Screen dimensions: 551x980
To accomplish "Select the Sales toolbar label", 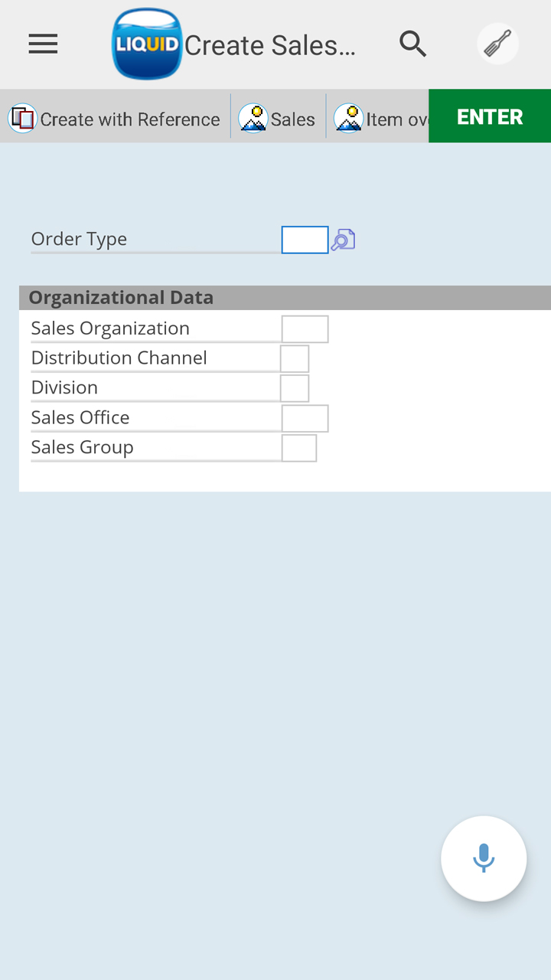I will [293, 119].
